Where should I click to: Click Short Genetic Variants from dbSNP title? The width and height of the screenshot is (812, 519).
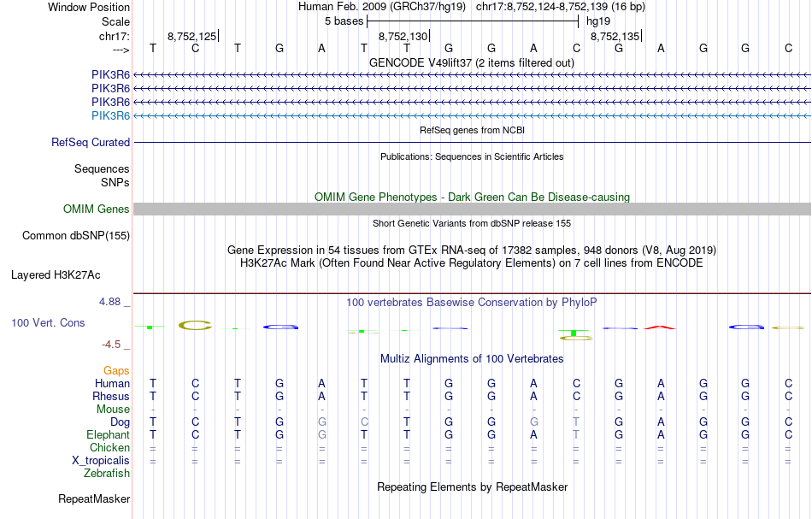[472, 223]
